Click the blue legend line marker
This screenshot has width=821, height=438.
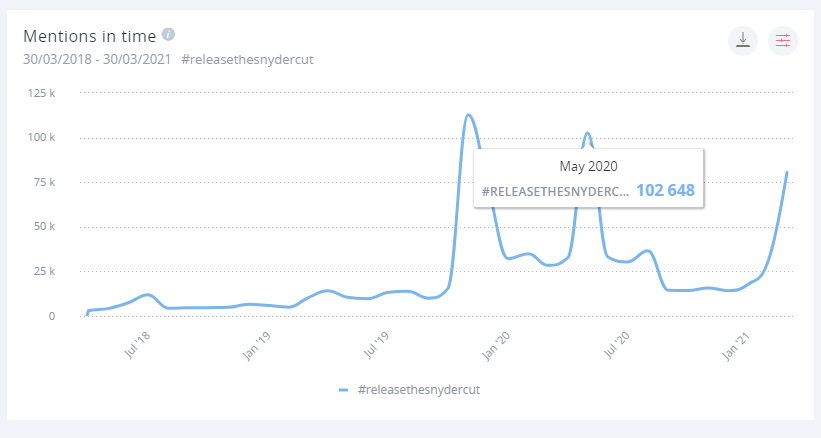[343, 389]
